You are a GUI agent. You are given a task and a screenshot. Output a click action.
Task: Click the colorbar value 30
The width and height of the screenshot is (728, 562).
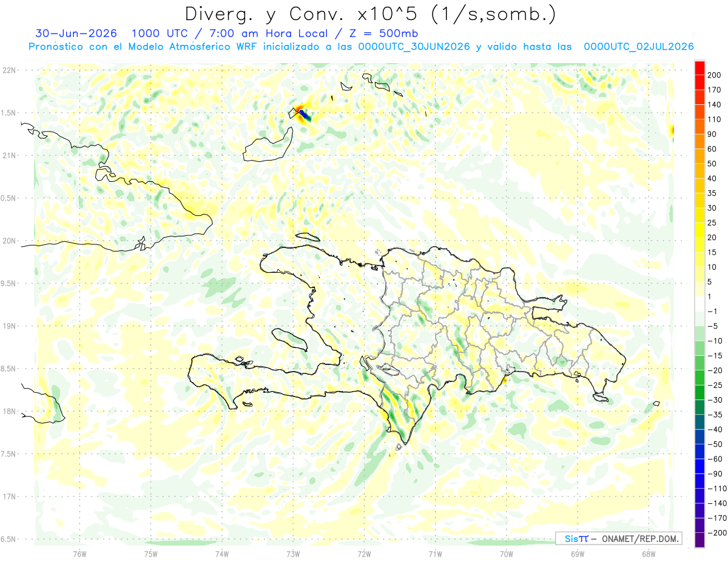tap(713, 208)
